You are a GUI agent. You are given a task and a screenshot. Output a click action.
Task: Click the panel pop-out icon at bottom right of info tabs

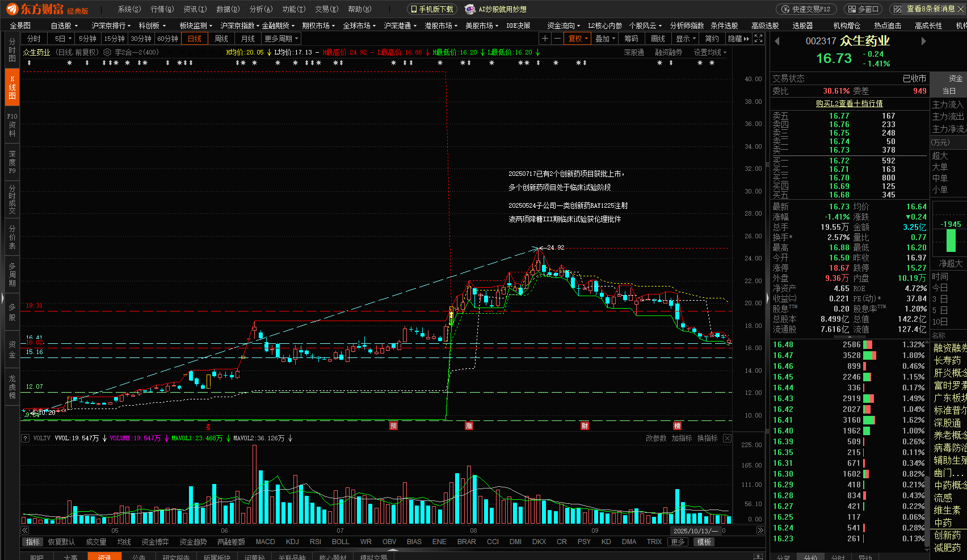[x=758, y=557]
